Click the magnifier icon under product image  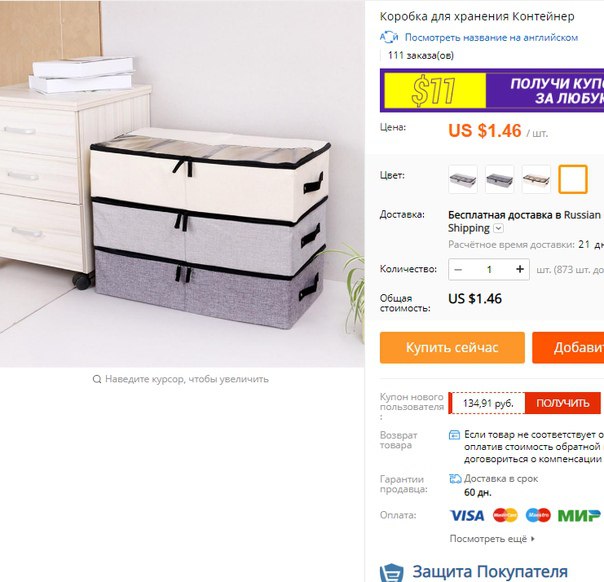coord(97,379)
